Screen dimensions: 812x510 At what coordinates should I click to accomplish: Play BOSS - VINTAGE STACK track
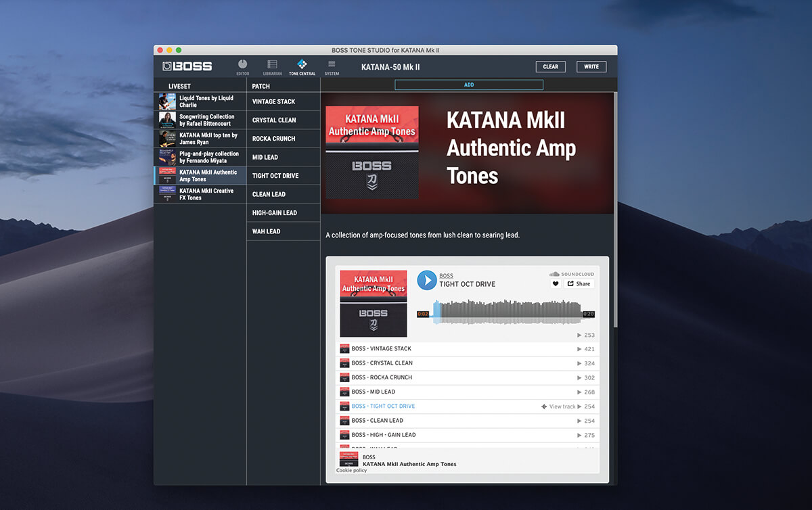(467, 349)
